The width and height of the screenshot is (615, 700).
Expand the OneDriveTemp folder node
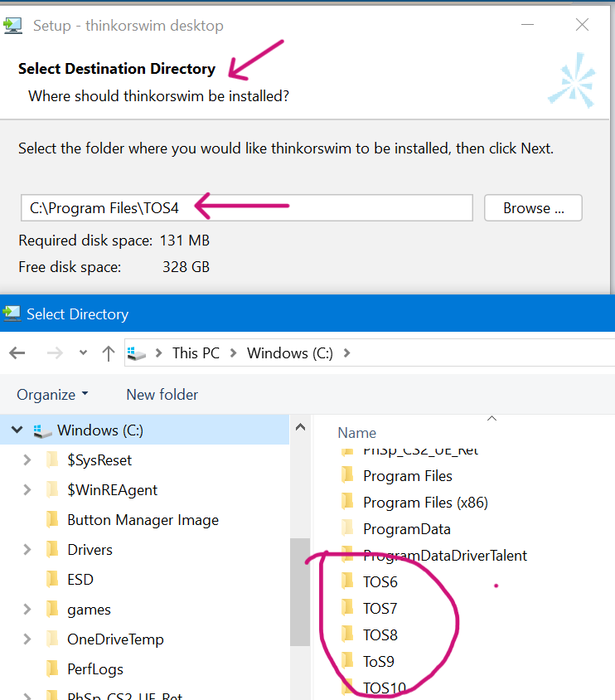pos(27,639)
